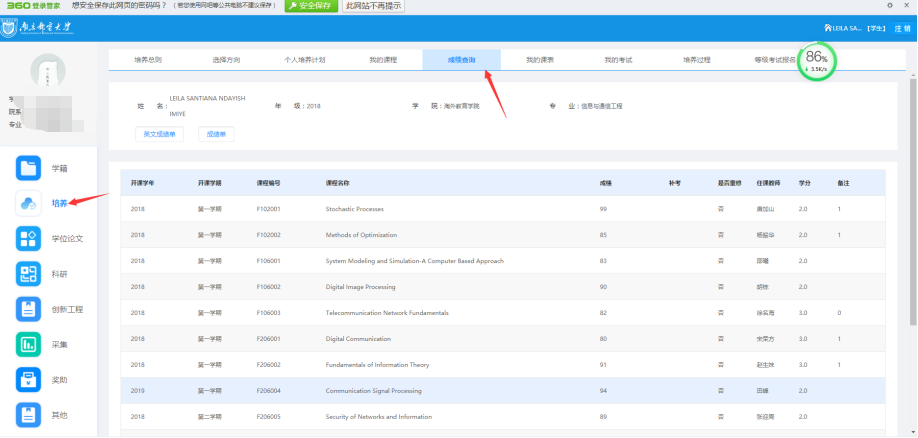
Task: Click the 360登录管家 logo
Action: pyautogui.click(x=33, y=5)
